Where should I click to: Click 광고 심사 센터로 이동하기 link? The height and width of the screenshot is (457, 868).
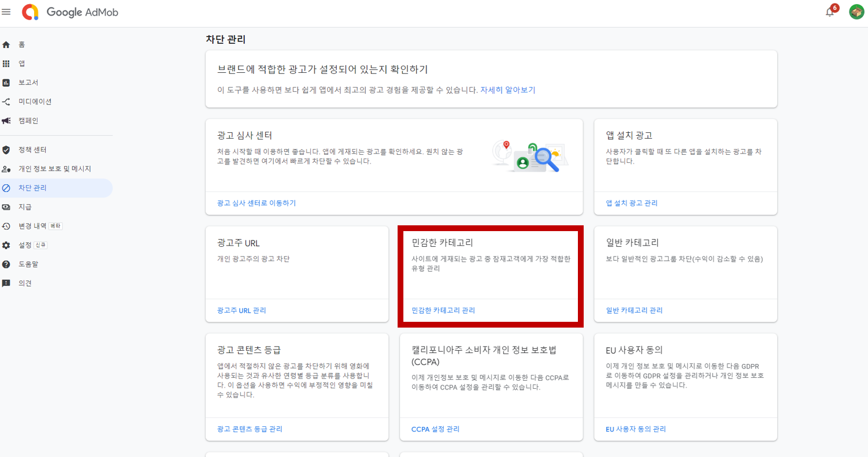(x=257, y=203)
